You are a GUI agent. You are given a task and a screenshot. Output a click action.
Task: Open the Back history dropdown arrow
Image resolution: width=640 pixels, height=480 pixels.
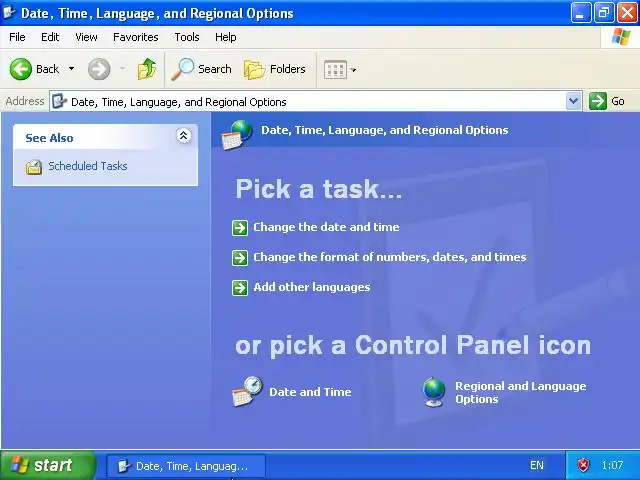tap(71, 69)
